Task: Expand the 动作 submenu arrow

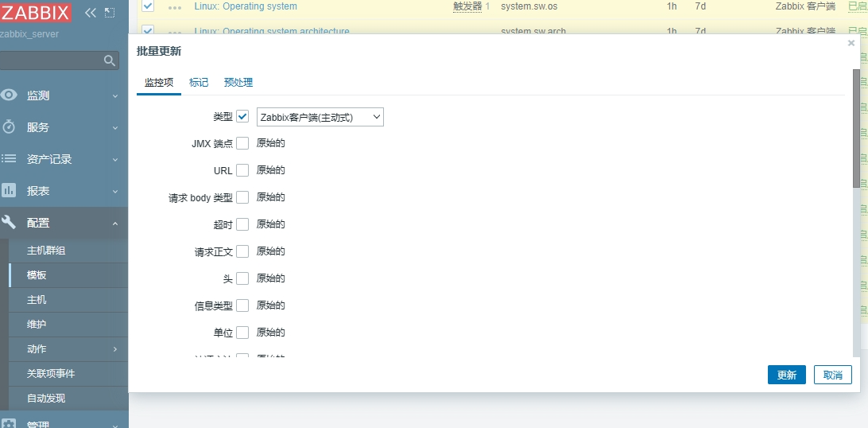Action: (x=114, y=349)
